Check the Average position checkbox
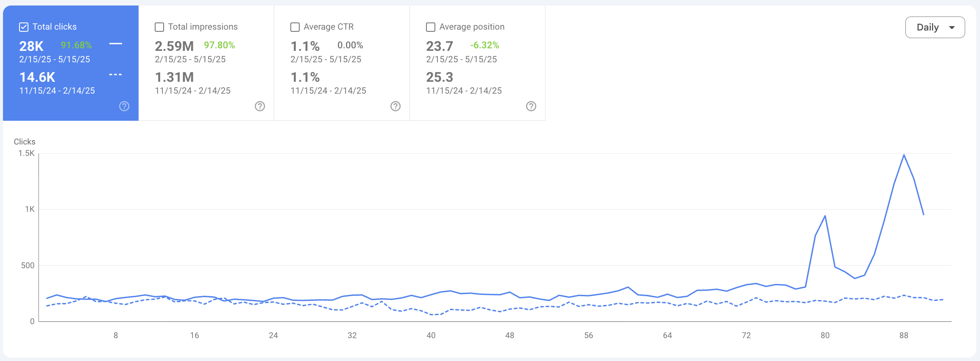This screenshot has height=361, width=980. click(431, 27)
